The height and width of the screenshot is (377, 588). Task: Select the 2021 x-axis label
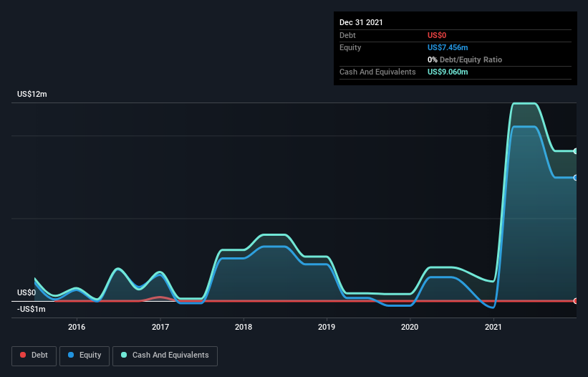click(493, 327)
